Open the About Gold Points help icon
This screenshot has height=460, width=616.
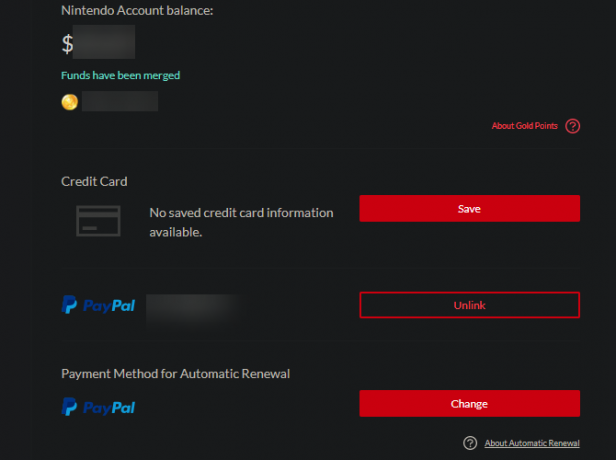572,126
